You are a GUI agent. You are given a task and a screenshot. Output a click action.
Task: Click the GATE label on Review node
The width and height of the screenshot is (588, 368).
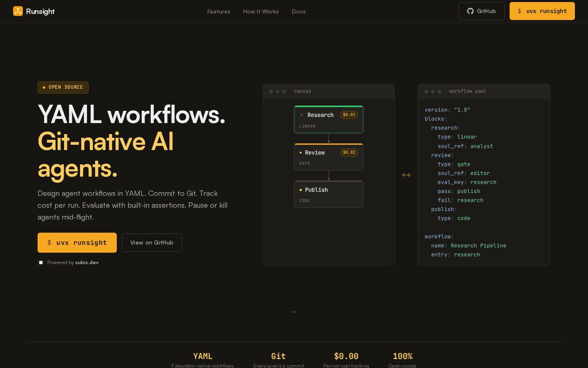point(305,164)
